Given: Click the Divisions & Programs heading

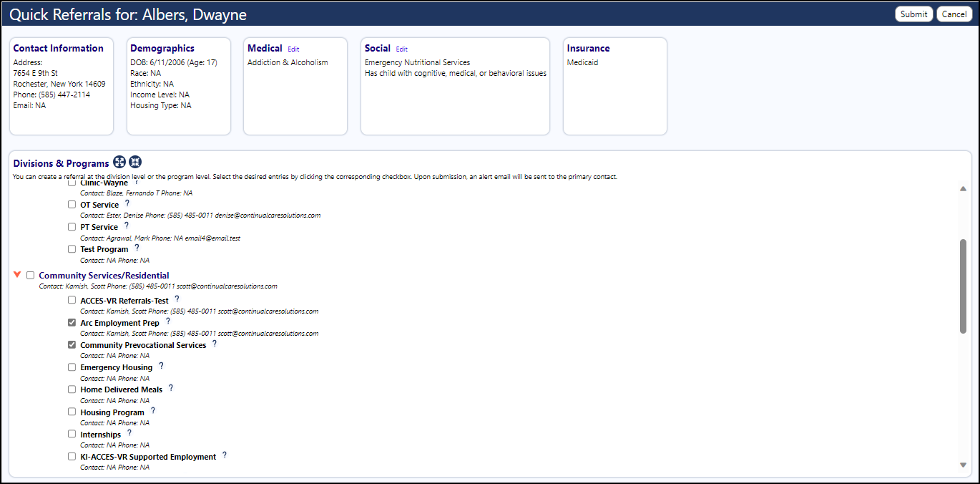Looking at the screenshot, I should [x=62, y=164].
